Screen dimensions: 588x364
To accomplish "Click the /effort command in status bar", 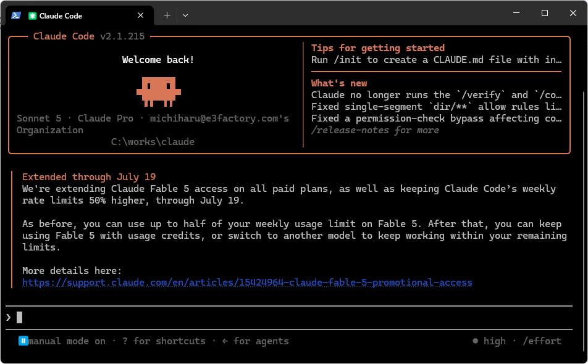I will [542, 341].
